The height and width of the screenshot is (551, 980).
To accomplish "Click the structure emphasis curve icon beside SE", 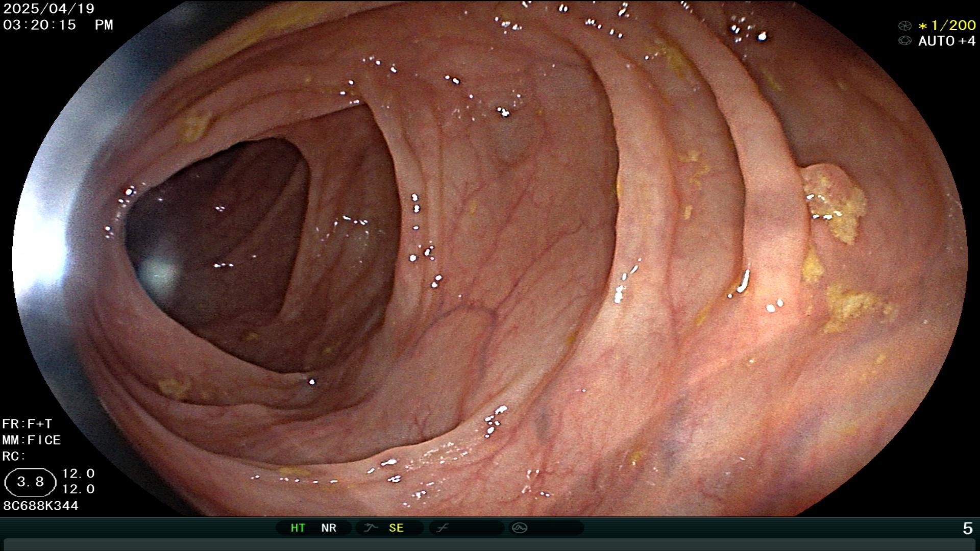I will coord(370,528).
